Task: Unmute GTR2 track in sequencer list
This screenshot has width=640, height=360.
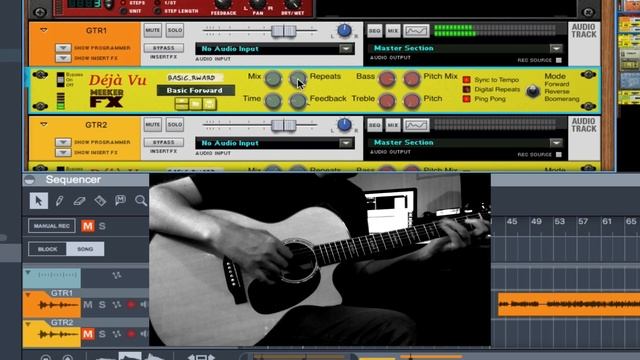Action: click(x=88, y=334)
